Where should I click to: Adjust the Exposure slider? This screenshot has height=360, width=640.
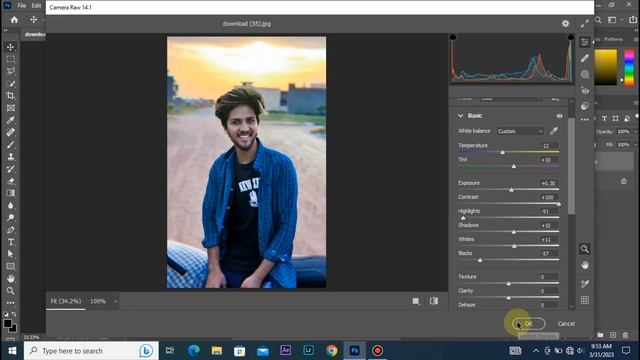[x=511, y=190]
